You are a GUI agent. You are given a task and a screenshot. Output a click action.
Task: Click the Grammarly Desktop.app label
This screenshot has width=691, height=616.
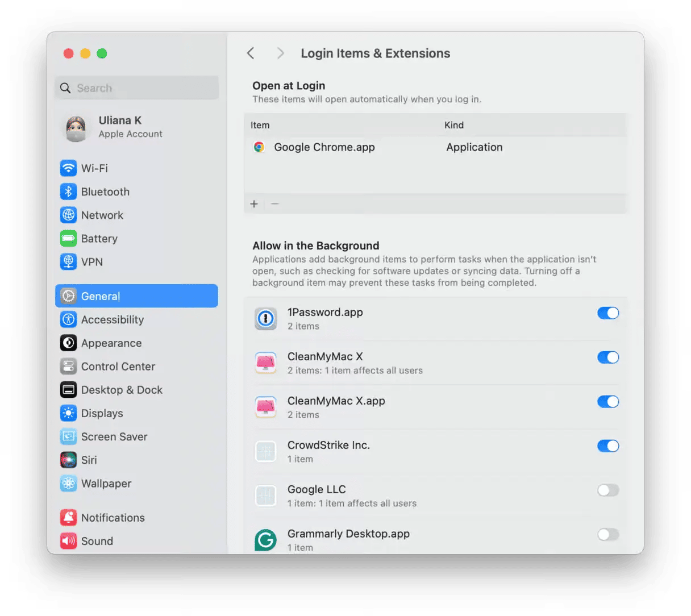pyautogui.click(x=348, y=534)
